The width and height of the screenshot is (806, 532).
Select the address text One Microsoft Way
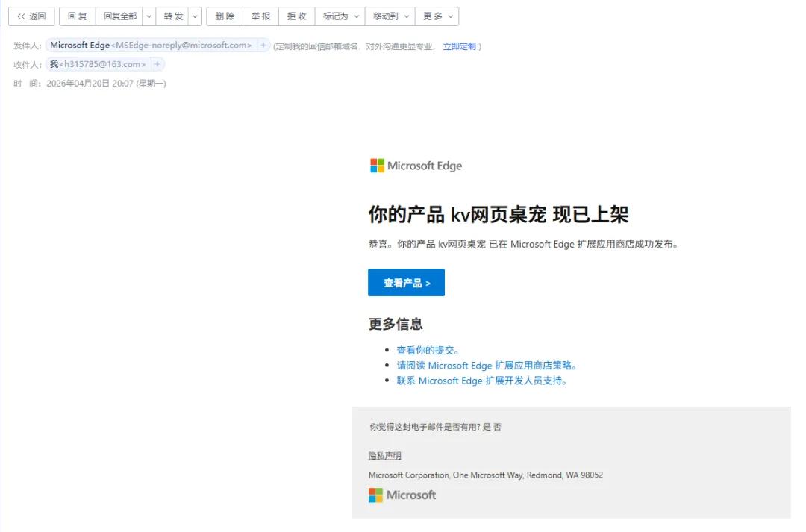click(x=488, y=475)
